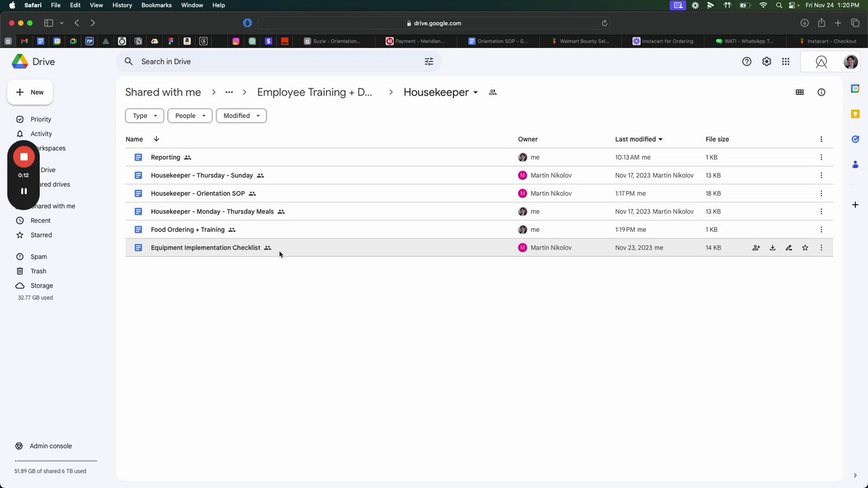The image size is (868, 488).
Task: Get add-ons with the plus icon
Action: click(x=855, y=205)
